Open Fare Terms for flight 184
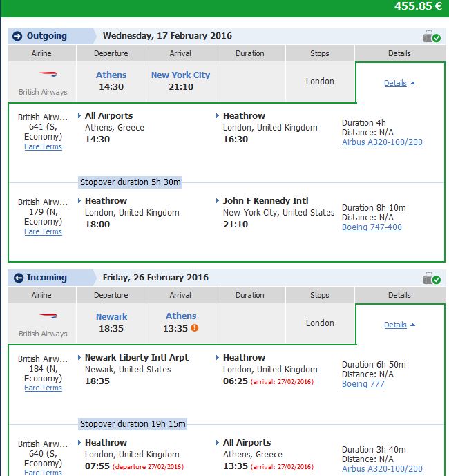 [x=43, y=388]
